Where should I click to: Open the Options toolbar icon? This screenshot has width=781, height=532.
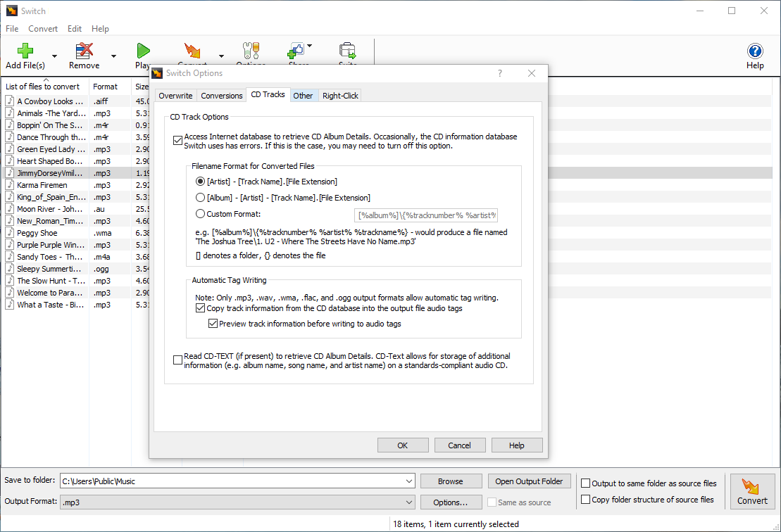point(251,50)
